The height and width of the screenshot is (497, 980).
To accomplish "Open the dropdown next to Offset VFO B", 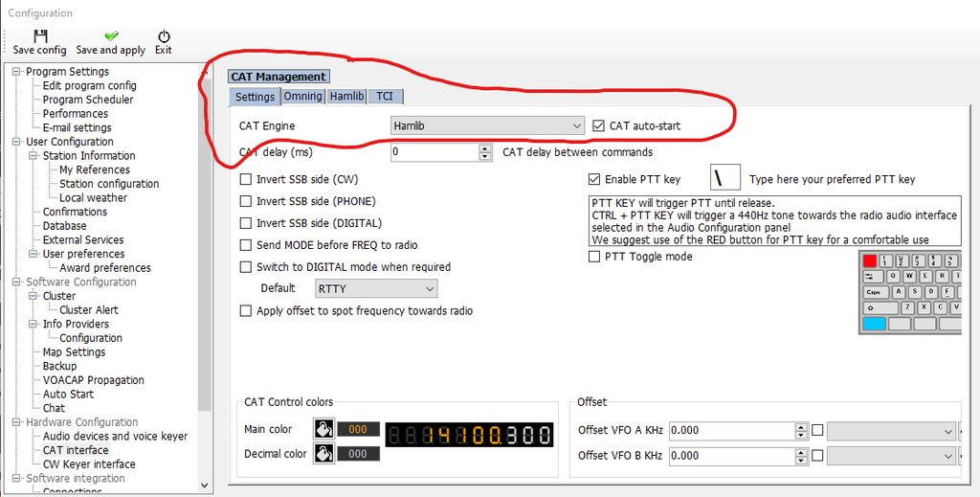I will point(891,457).
